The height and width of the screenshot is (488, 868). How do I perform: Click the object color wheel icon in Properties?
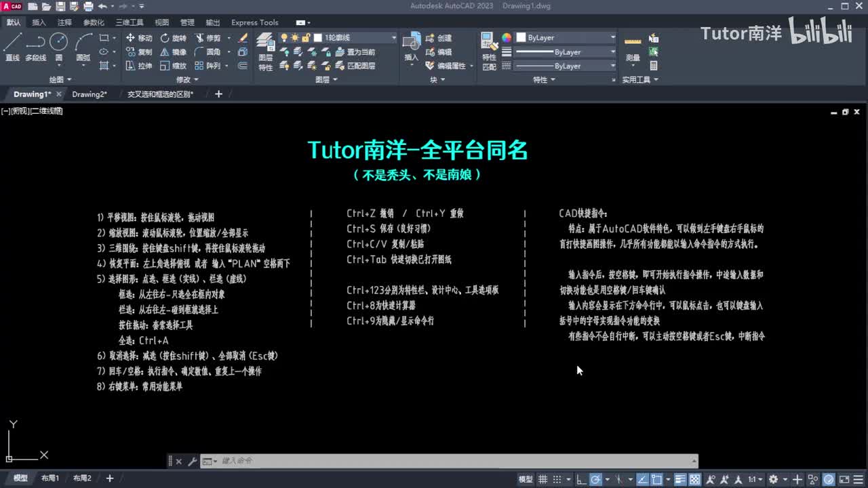(x=507, y=38)
